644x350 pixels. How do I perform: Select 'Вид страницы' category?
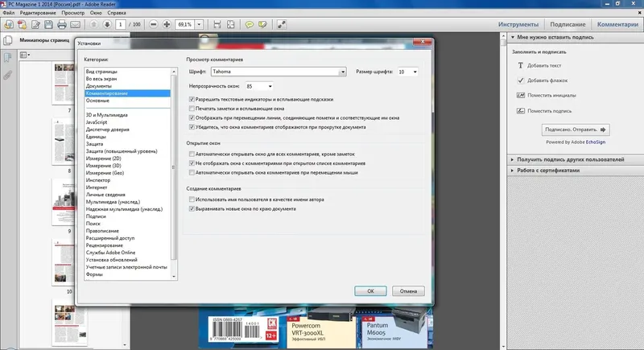(x=101, y=72)
